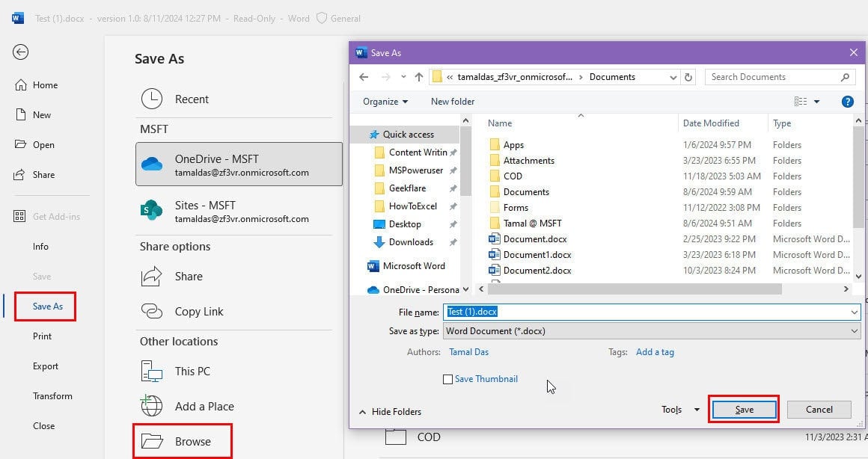Viewport: 868px width, 459px height.
Task: Select OneDrive - Personal in navigation pane
Action: [x=413, y=290]
